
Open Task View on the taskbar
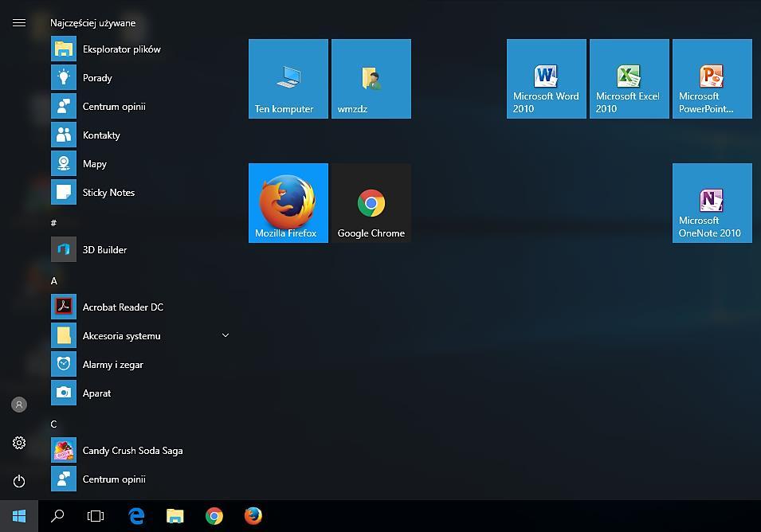[x=96, y=516]
